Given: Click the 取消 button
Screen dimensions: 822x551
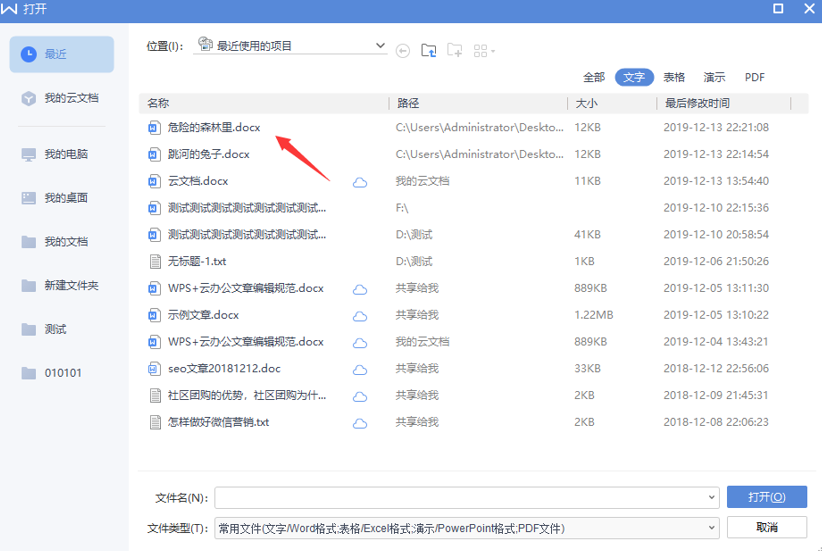Looking at the screenshot, I should coord(766,527).
